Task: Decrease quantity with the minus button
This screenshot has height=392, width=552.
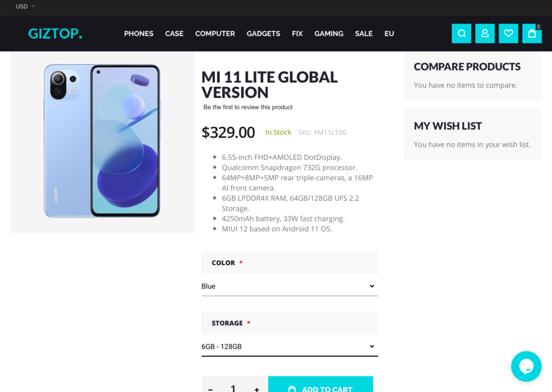Action: (x=210, y=388)
